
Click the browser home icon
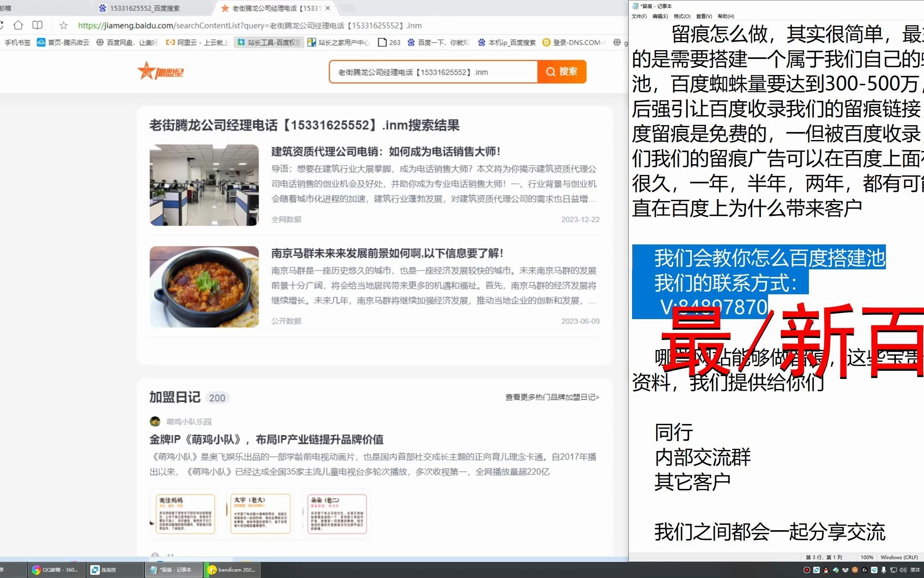click(x=18, y=25)
